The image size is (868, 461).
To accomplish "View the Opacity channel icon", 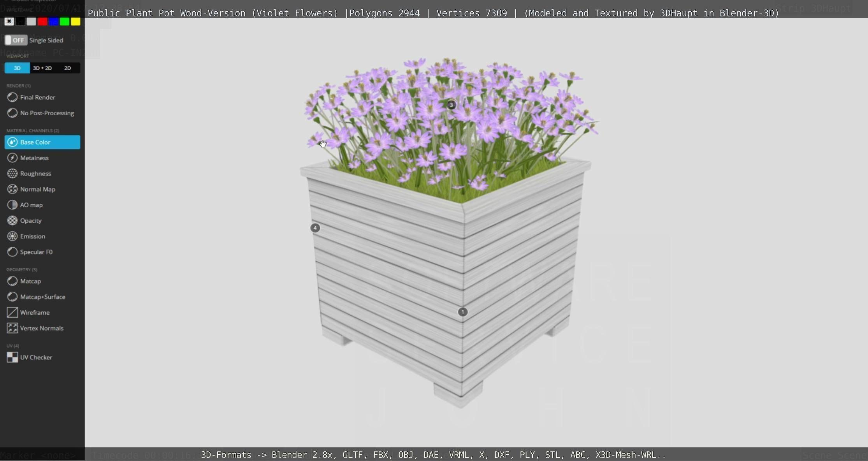I will click(x=12, y=220).
